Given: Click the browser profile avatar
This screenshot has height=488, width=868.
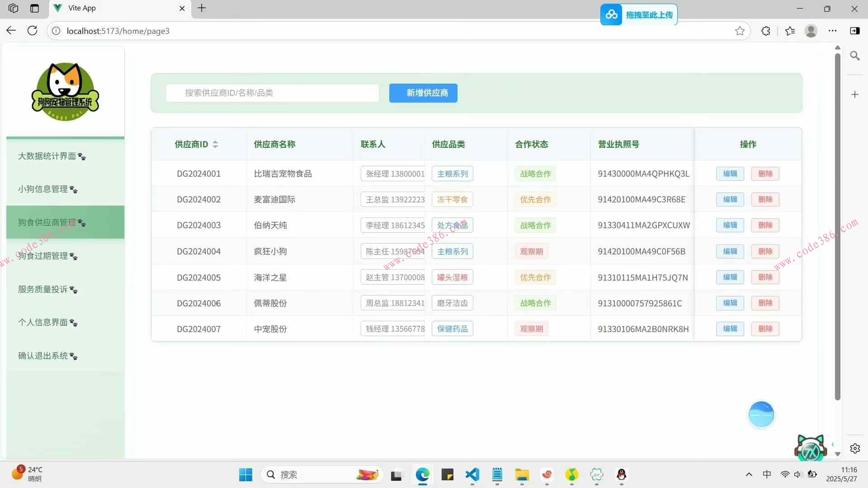Looking at the screenshot, I should tap(811, 31).
